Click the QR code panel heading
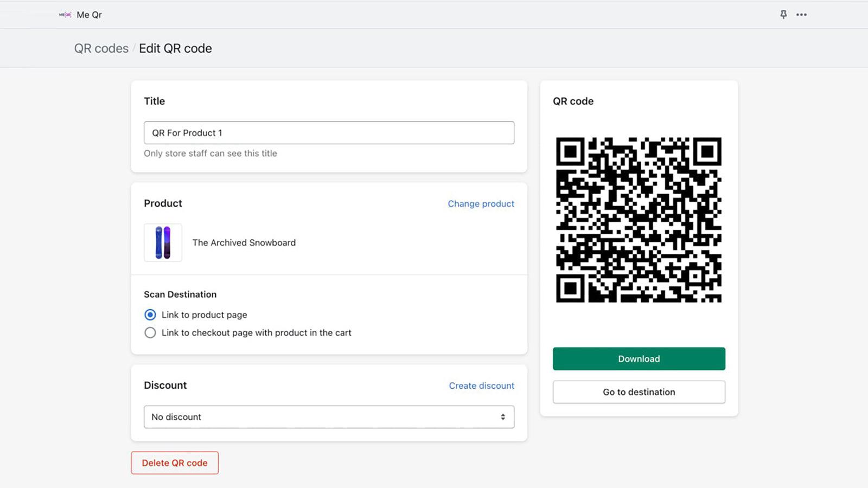Image resolution: width=868 pixels, height=488 pixels. tap(573, 101)
